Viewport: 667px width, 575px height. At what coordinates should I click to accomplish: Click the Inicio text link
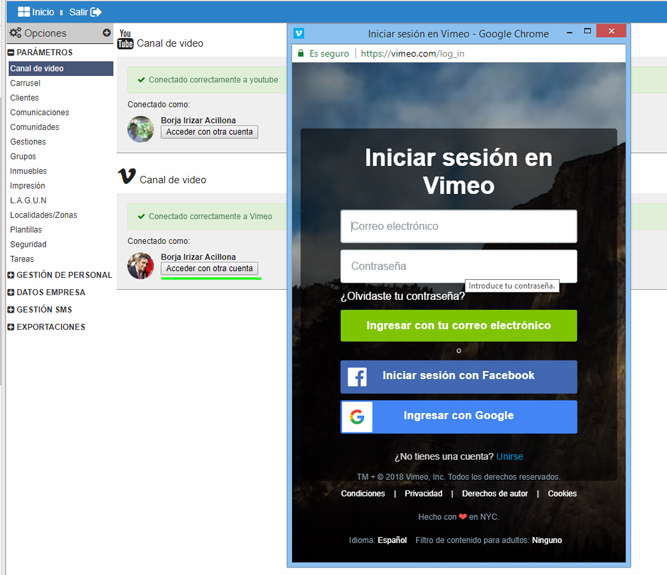tap(43, 12)
